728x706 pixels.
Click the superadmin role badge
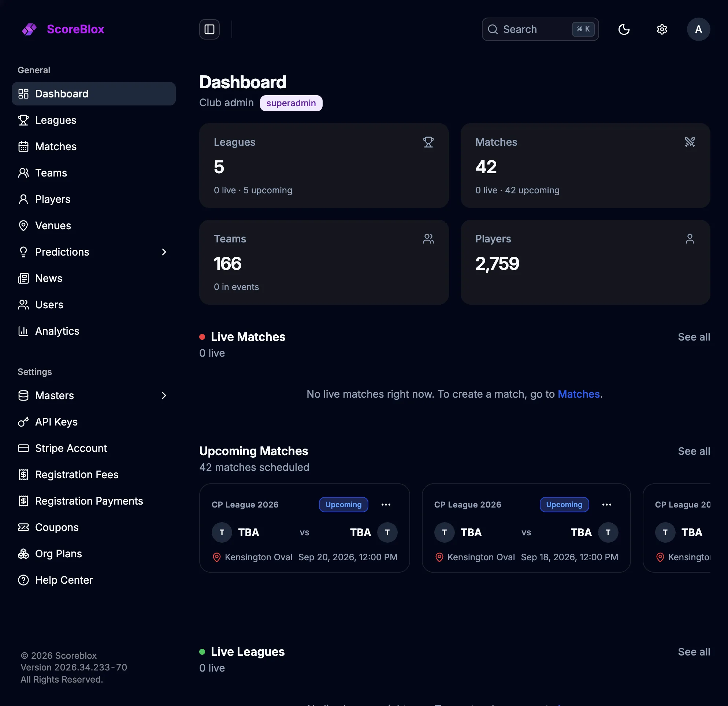click(291, 103)
